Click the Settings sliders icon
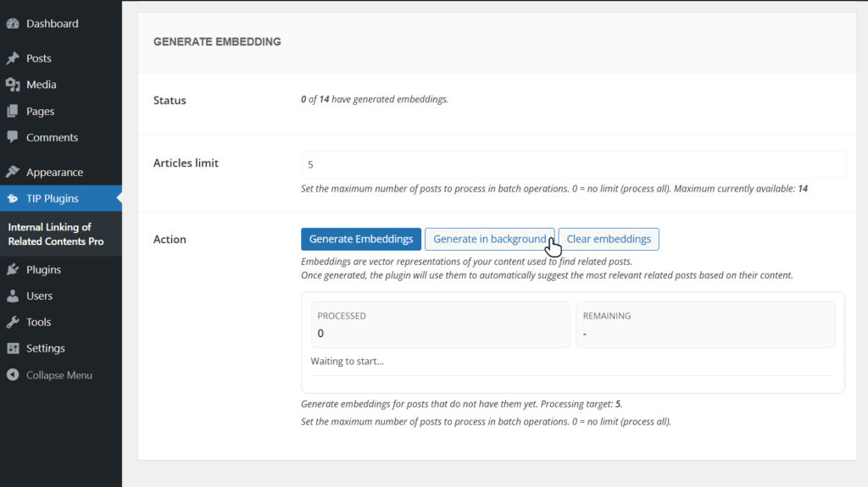This screenshot has height=487, width=868. pyautogui.click(x=13, y=349)
